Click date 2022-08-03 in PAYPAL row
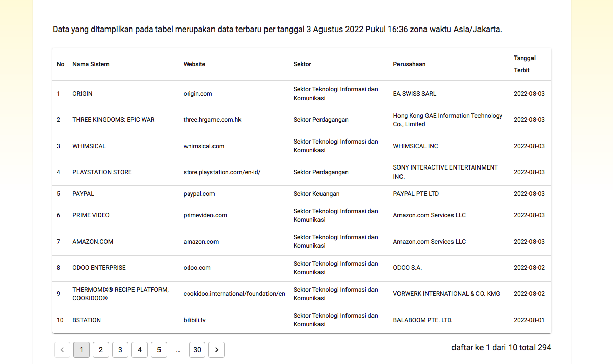Image resolution: width=613 pixels, height=364 pixels. point(529,194)
